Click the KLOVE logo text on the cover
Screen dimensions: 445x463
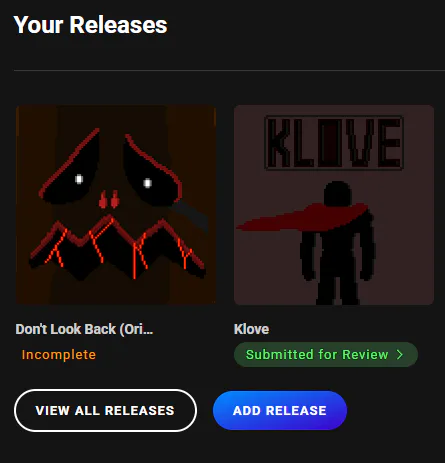334,143
